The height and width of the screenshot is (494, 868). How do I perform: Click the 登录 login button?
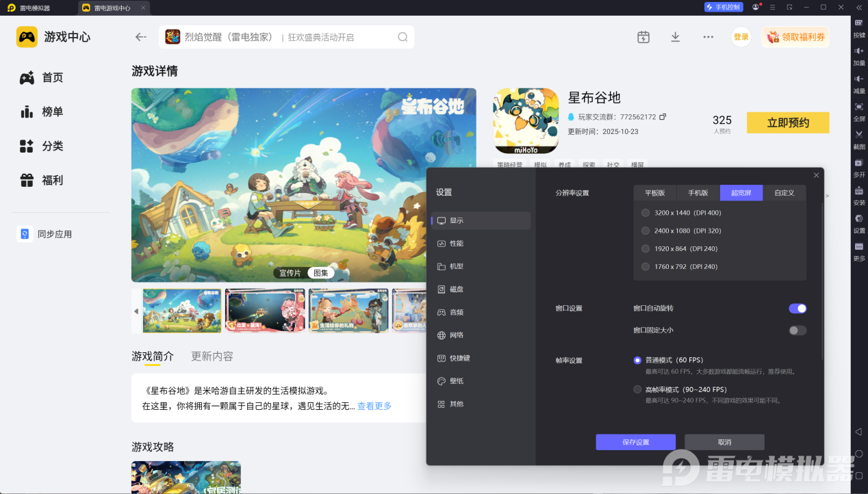[x=741, y=37]
